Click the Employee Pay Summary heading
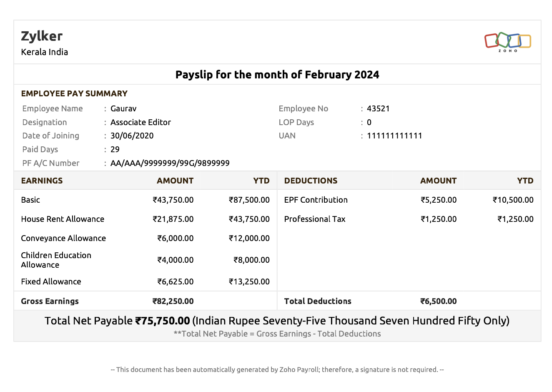552x392 pixels. [x=74, y=93]
